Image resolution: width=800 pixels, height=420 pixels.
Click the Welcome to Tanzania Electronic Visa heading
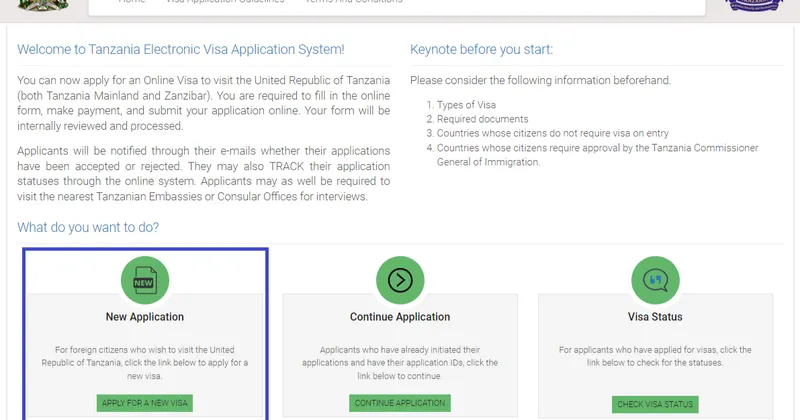[181, 49]
